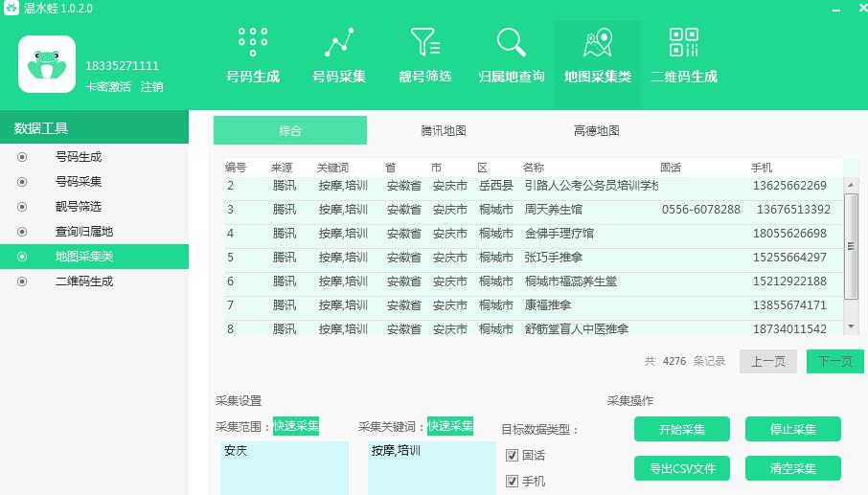Open the 归属地查询 magnifier icon

(511, 42)
